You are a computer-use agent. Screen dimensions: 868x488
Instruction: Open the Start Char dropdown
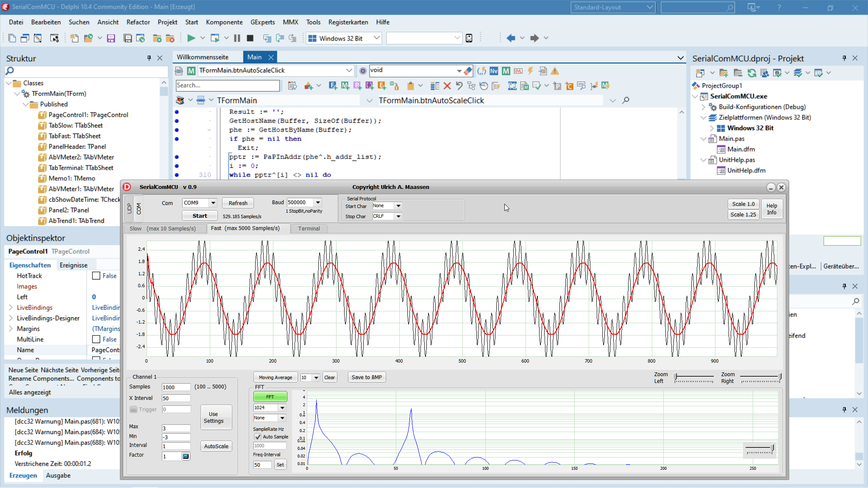[398, 206]
